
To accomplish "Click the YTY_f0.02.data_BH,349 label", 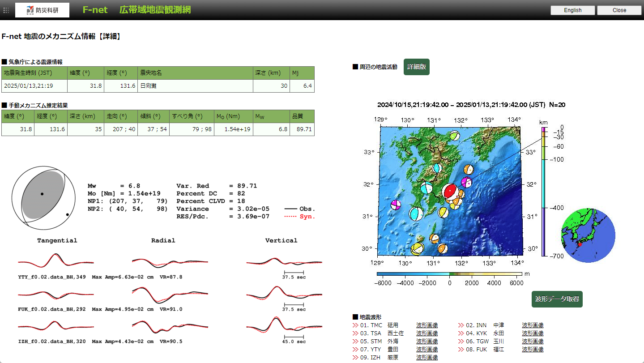I will 52,277.
